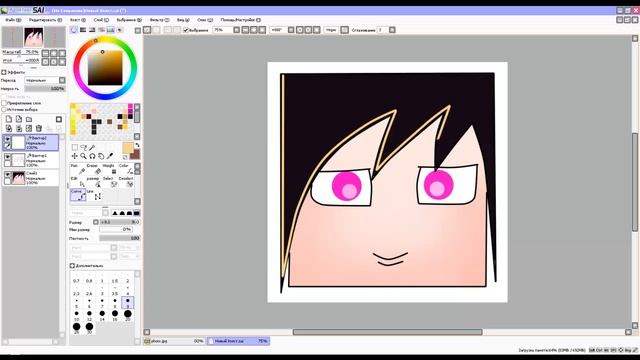Select the rectangular selection tool

(75, 147)
